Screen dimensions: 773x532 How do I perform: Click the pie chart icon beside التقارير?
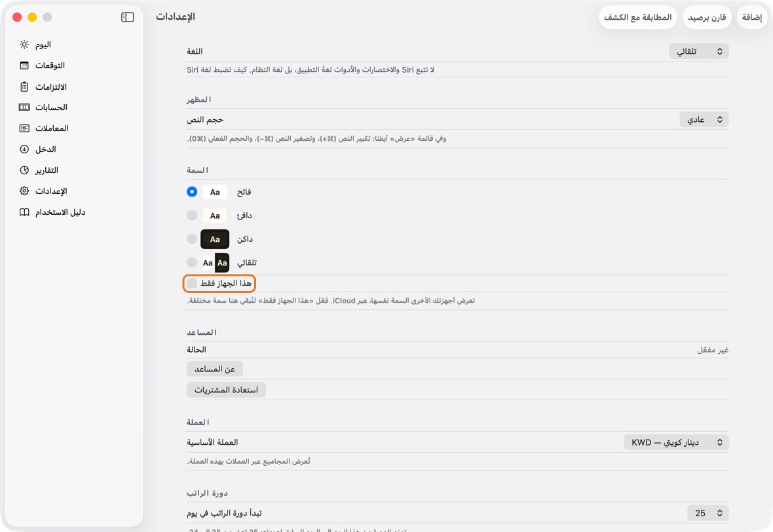tap(24, 170)
